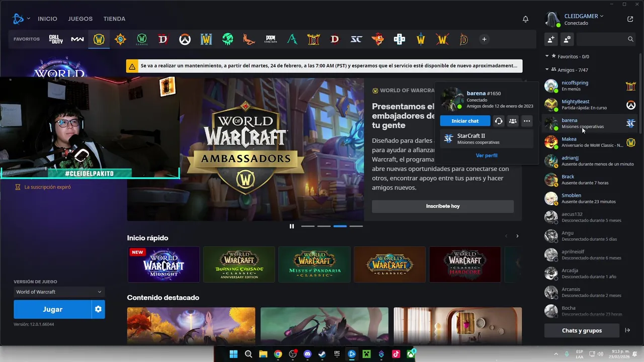This screenshot has height=362, width=644.
Task: Launch Burning Crusade Classic Anniversary tile
Action: click(x=239, y=264)
